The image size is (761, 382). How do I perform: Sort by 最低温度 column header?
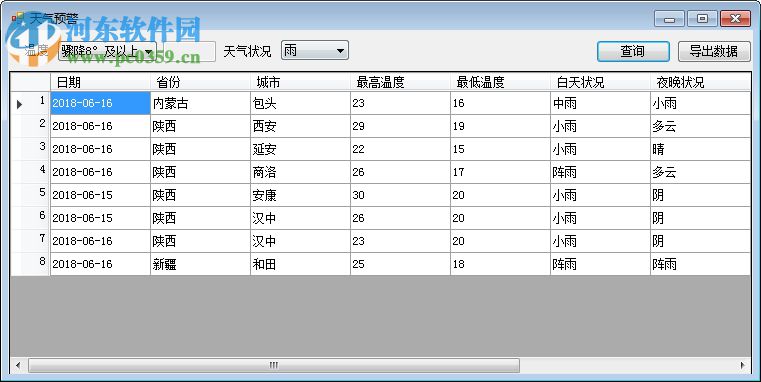click(x=500, y=82)
